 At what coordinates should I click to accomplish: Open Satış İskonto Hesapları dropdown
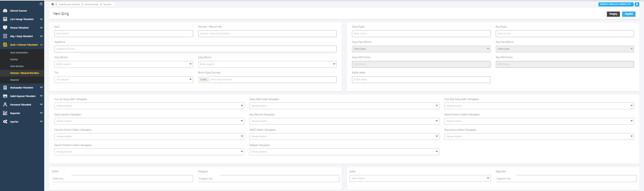point(149,121)
